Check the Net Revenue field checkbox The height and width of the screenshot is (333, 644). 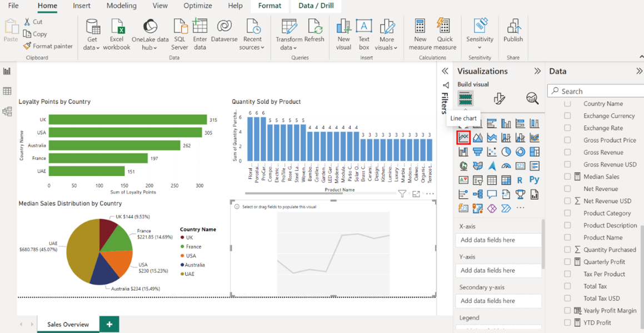(567, 189)
